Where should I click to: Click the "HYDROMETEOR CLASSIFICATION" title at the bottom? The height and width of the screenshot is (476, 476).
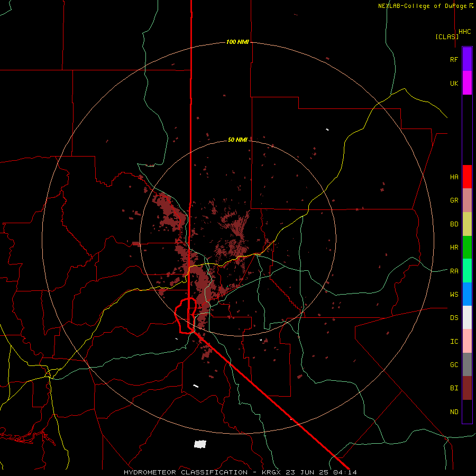coord(186,472)
